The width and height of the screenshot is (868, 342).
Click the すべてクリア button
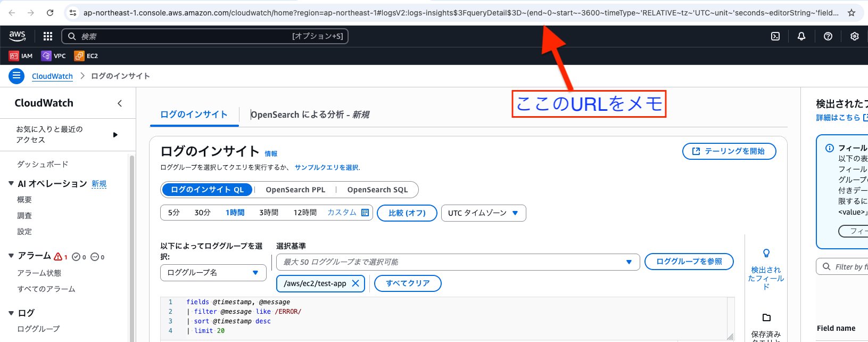[x=408, y=283]
